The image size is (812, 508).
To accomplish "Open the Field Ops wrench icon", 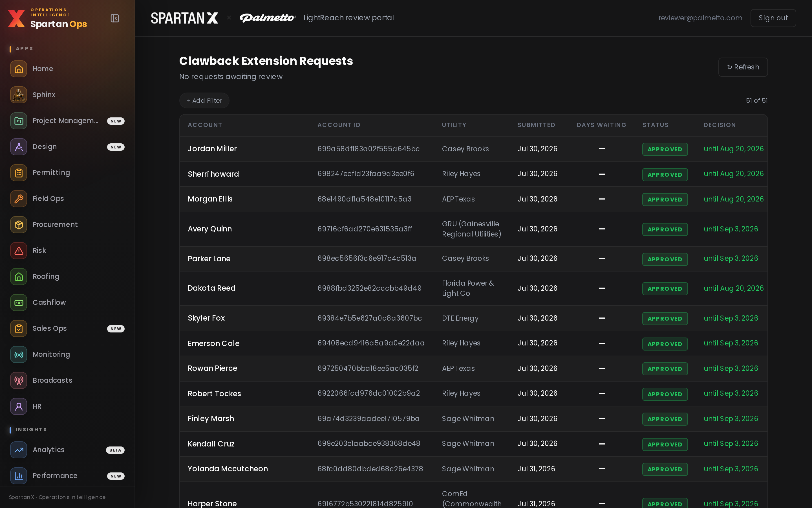I will (19, 199).
